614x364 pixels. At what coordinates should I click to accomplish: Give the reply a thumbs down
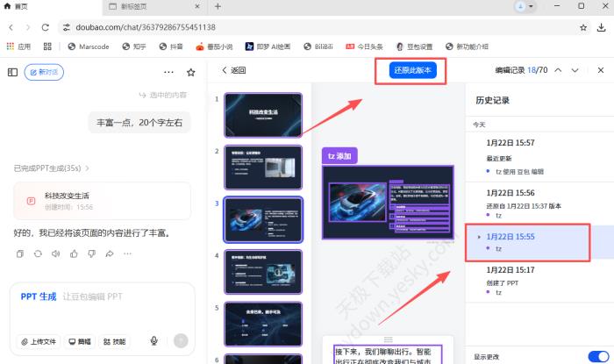tap(91, 253)
